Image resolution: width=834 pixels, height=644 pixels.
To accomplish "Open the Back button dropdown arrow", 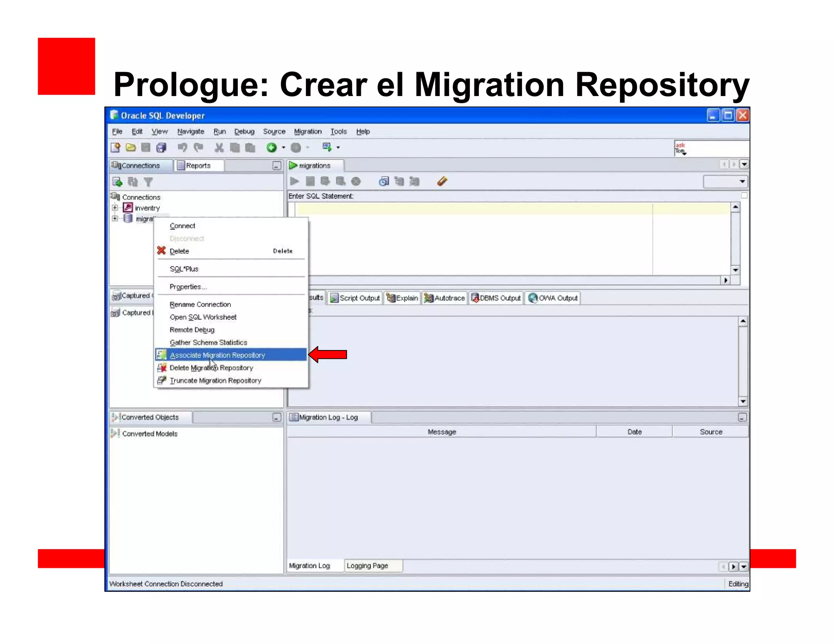I will click(x=283, y=148).
